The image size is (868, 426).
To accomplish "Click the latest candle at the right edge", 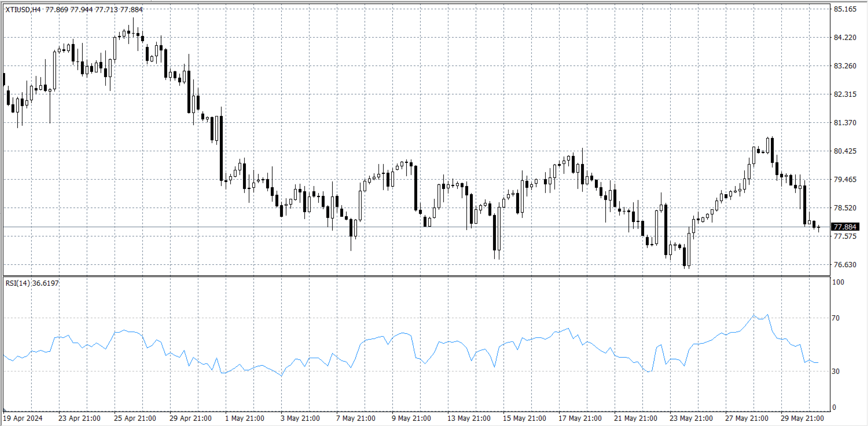I will 818,227.
